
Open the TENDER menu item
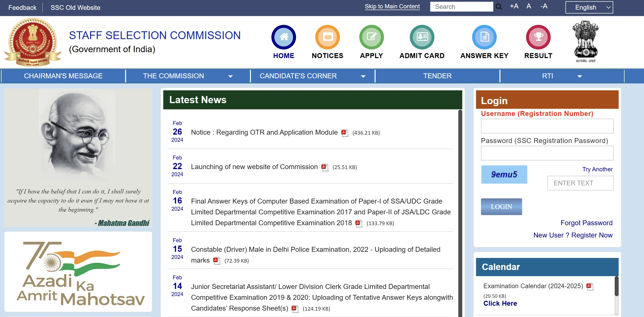(437, 76)
